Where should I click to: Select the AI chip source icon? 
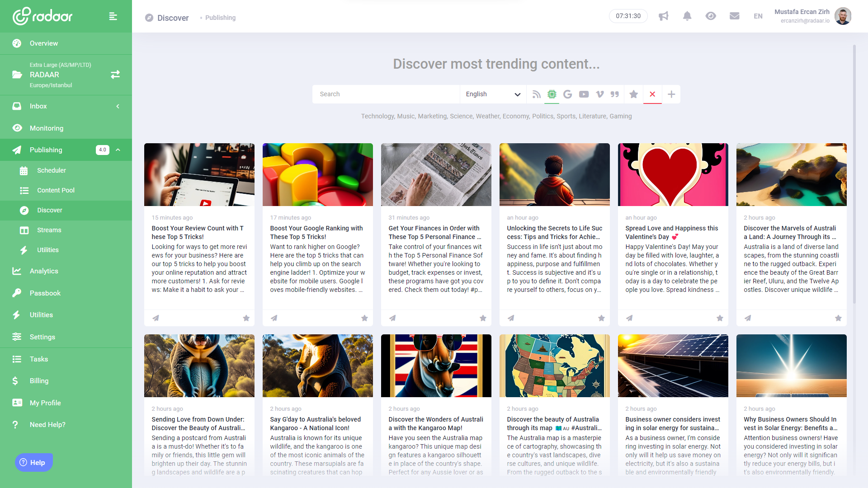pyautogui.click(x=552, y=94)
